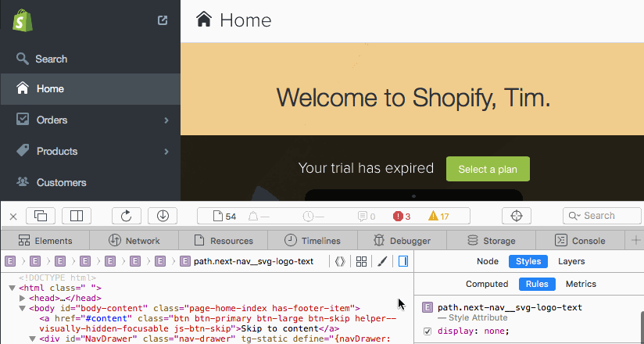Switch to the Elements tab
Image resolution: width=644 pixels, height=344 pixels.
coord(45,241)
